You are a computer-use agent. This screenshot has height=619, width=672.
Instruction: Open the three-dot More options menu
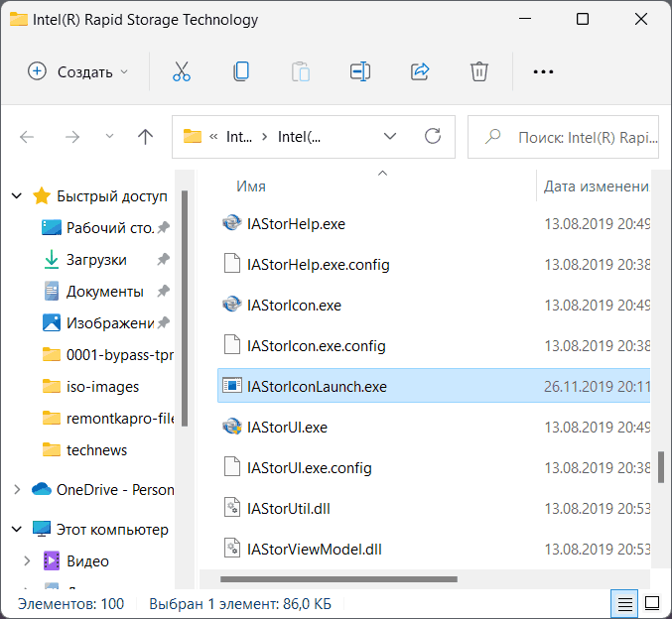coord(543,72)
